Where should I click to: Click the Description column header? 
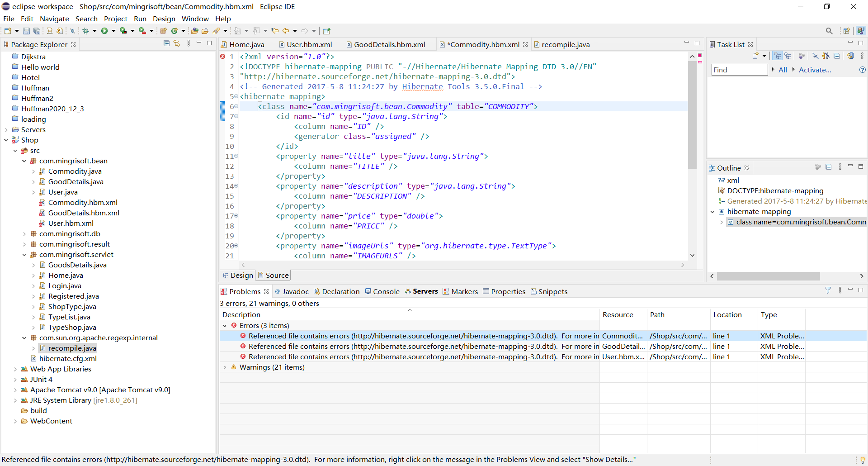[x=409, y=314]
